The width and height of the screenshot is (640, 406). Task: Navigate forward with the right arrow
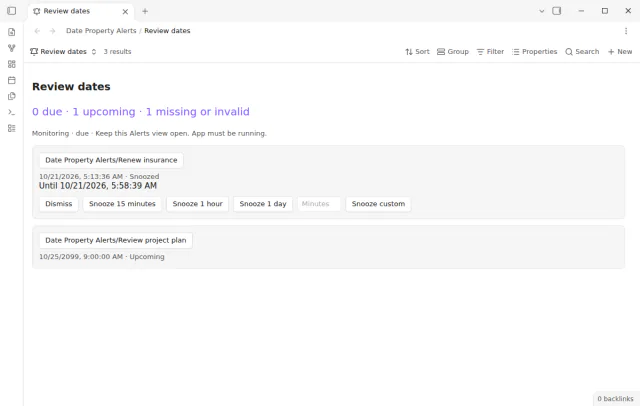tap(52, 31)
